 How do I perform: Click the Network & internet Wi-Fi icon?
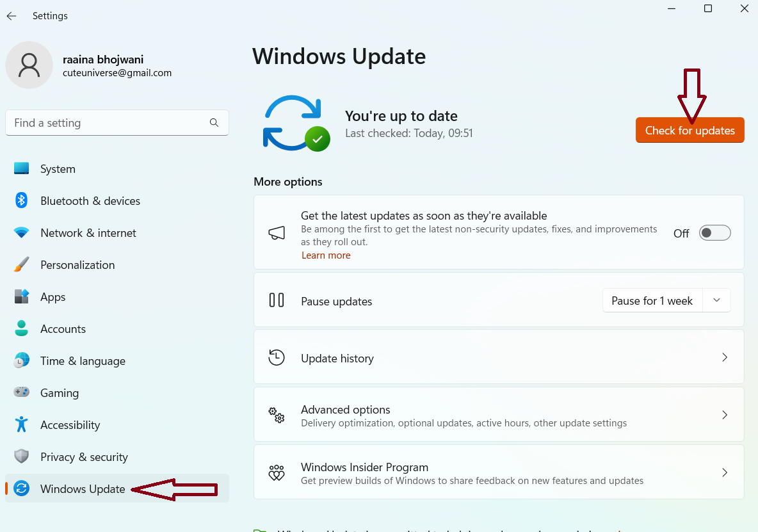(x=22, y=233)
